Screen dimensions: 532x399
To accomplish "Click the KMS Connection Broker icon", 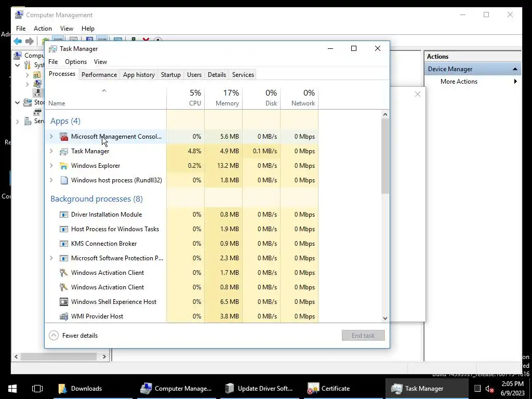I will (64, 244).
